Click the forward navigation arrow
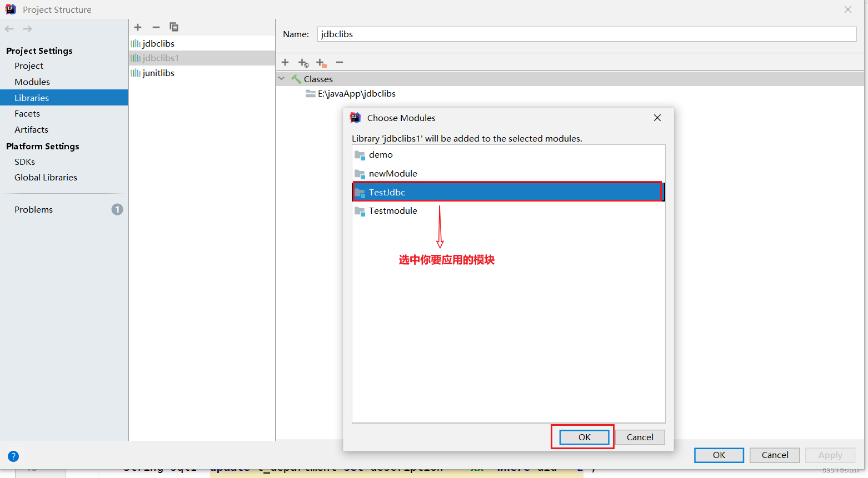The width and height of the screenshot is (868, 478). click(x=27, y=29)
